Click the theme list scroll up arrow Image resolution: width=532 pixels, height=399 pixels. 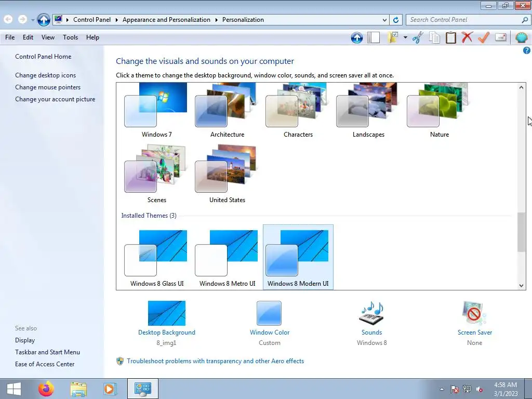click(x=521, y=87)
